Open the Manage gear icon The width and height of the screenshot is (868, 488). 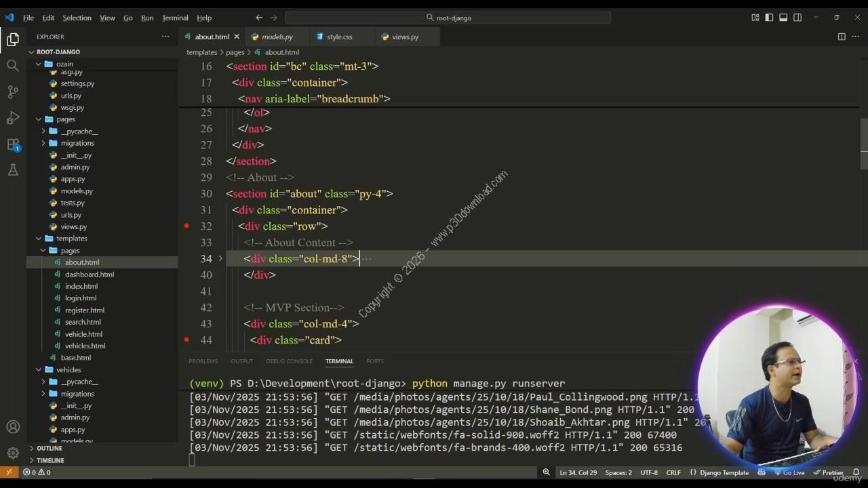[13, 453]
